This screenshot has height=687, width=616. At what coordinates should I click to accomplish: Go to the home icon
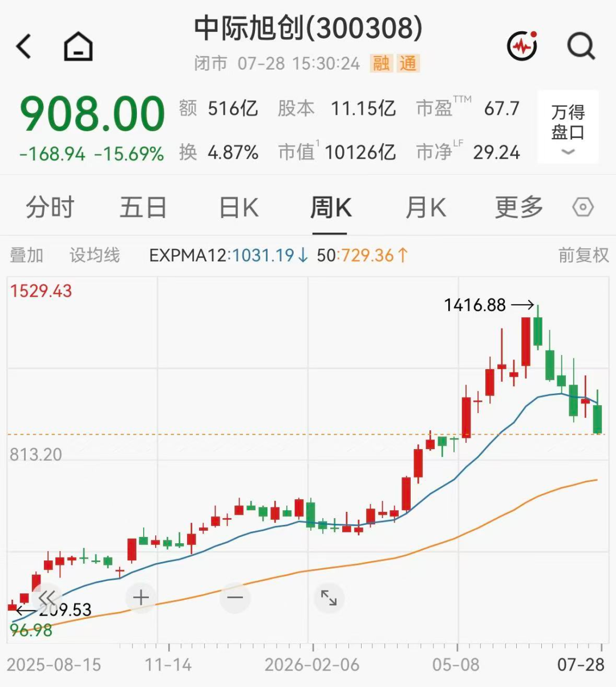[78, 46]
